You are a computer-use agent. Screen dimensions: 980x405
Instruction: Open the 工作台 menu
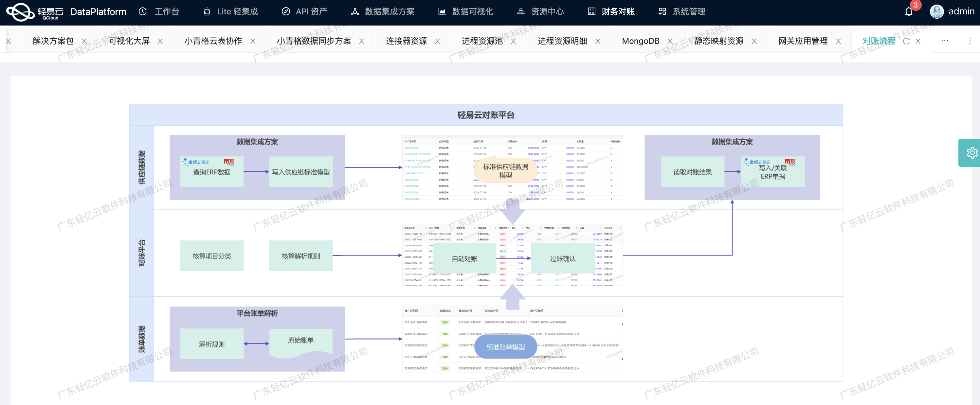pos(159,12)
